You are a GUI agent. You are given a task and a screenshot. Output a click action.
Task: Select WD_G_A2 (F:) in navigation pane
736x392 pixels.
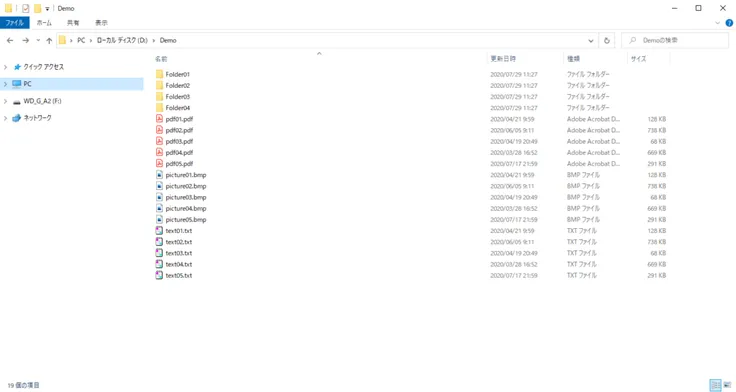(x=42, y=101)
